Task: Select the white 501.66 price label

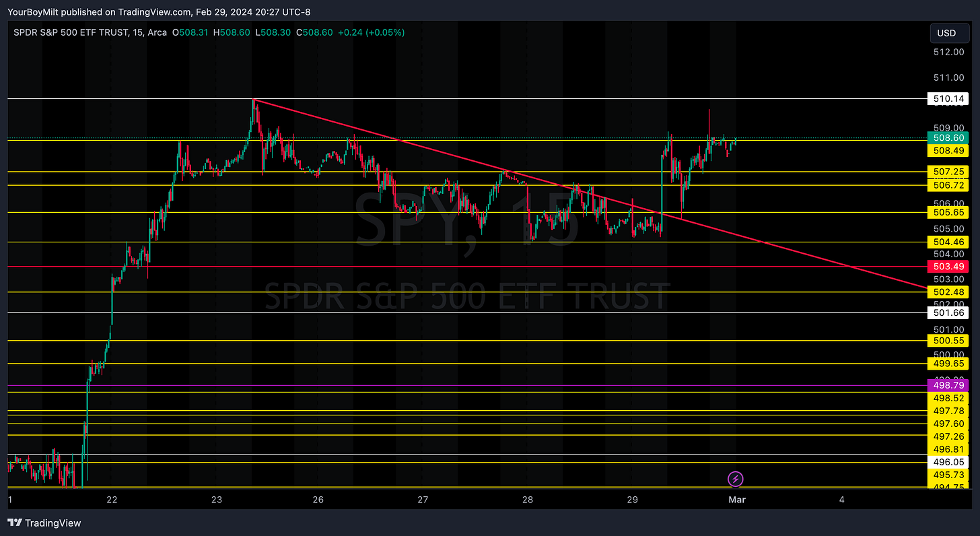Action: point(948,313)
